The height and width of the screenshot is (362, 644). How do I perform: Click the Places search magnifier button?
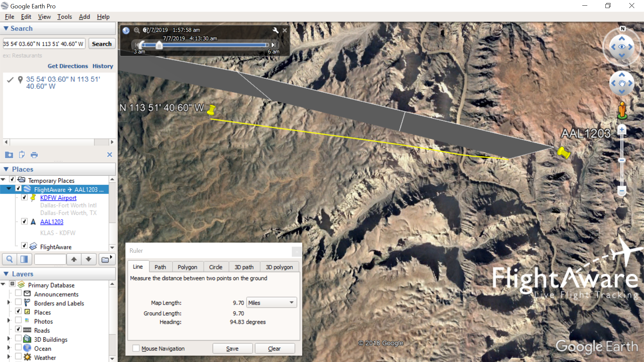[x=10, y=259]
